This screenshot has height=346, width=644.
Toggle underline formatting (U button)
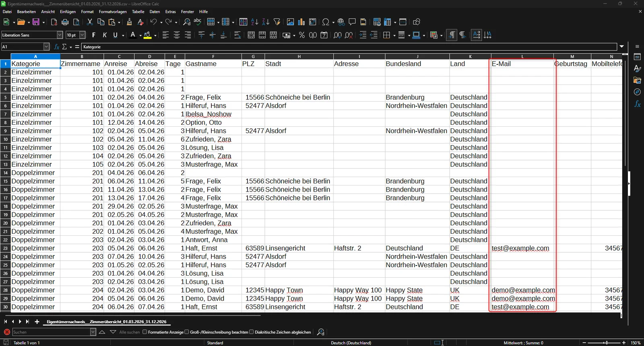[x=116, y=35]
